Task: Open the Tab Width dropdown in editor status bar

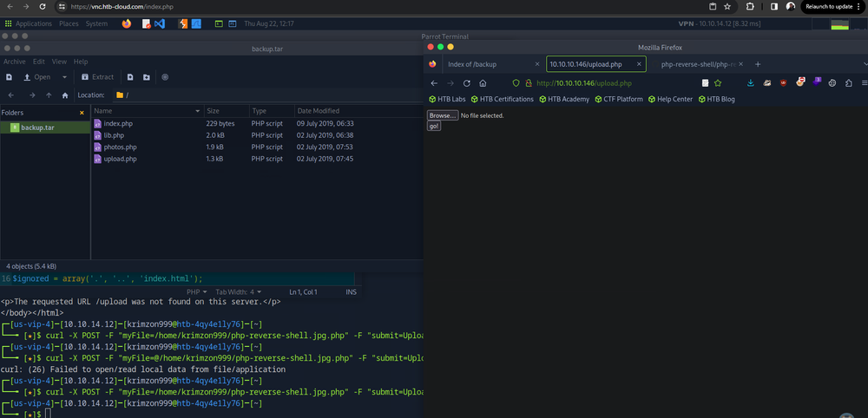Action: [x=239, y=292]
